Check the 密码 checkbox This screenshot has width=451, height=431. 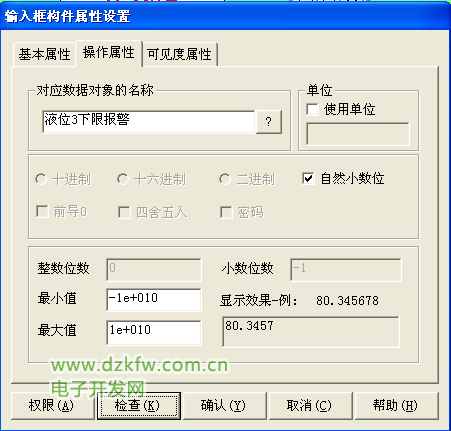click(x=226, y=212)
